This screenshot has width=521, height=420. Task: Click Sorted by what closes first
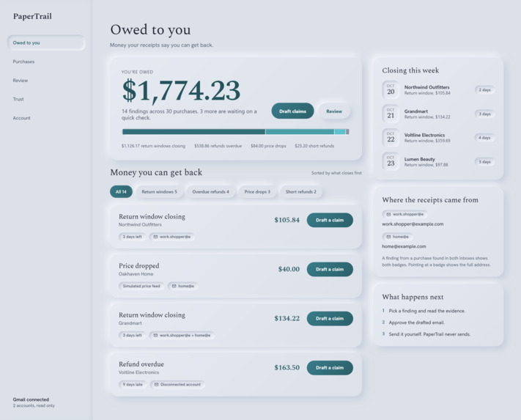[x=336, y=173]
